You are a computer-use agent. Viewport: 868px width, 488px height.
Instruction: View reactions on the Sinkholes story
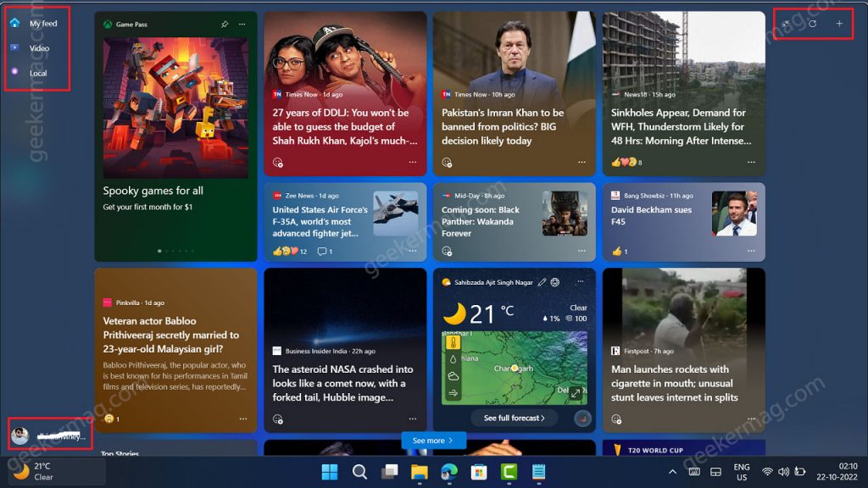click(x=626, y=162)
